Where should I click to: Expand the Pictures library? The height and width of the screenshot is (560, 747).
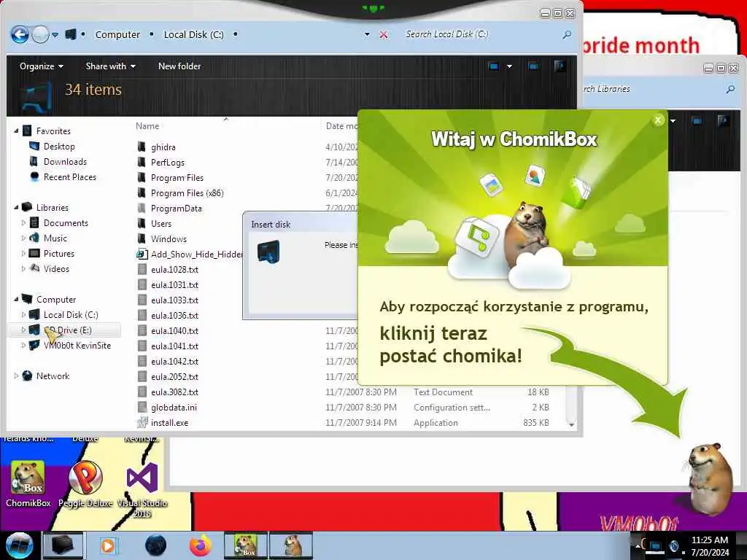pos(23,253)
